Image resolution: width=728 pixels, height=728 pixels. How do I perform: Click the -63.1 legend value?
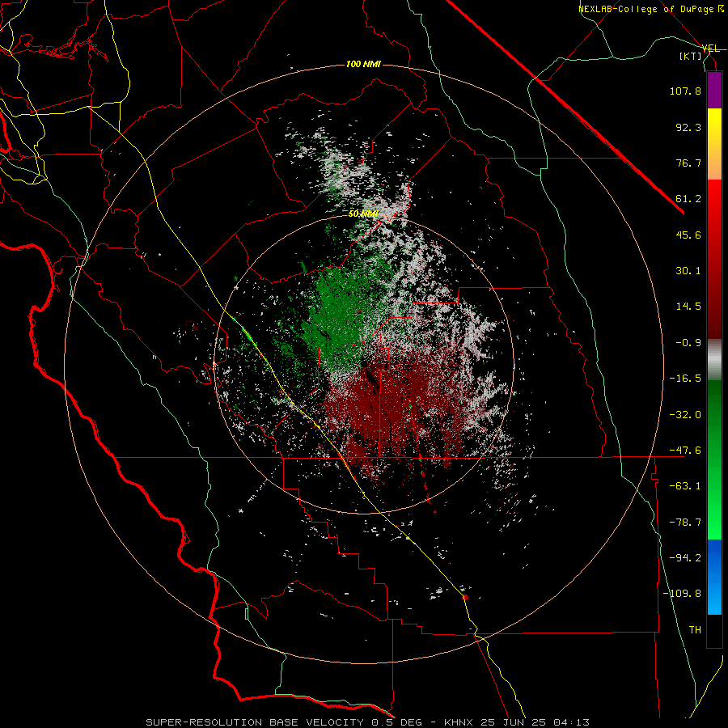click(685, 486)
